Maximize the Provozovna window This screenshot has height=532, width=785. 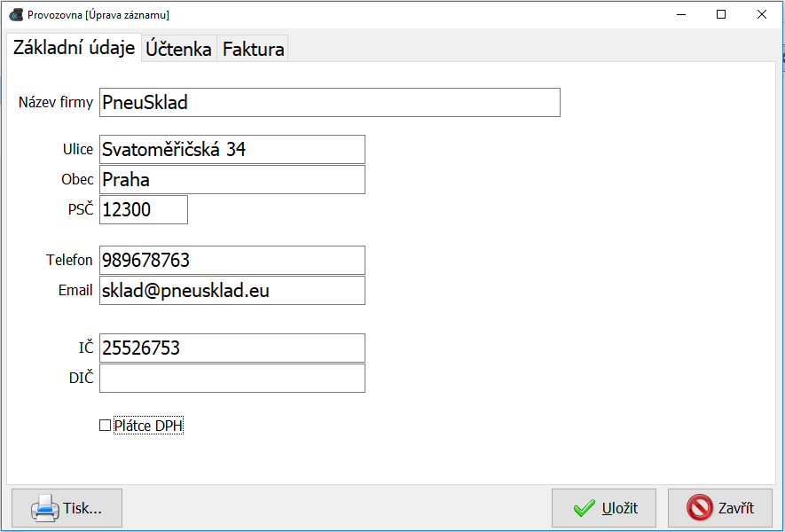click(721, 14)
